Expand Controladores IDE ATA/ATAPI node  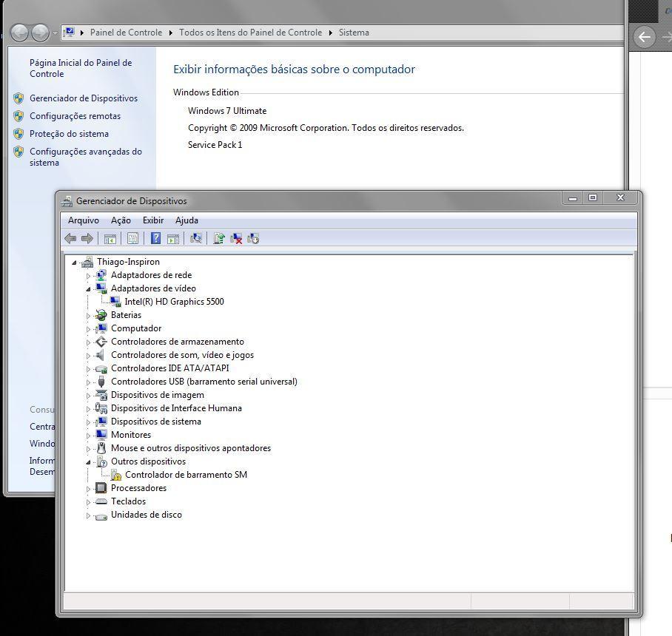click(x=88, y=369)
